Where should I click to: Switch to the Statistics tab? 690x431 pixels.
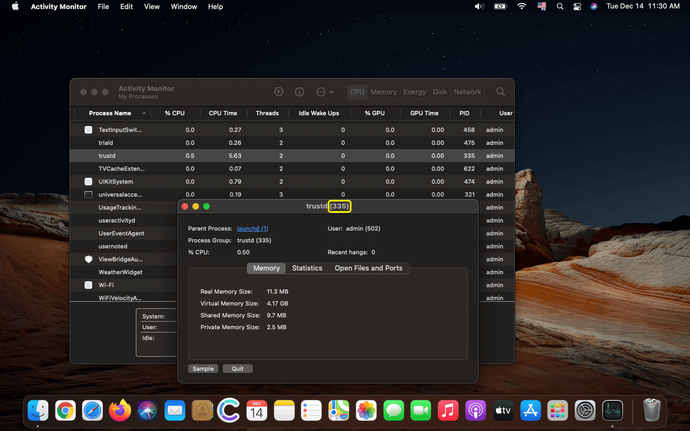307,268
